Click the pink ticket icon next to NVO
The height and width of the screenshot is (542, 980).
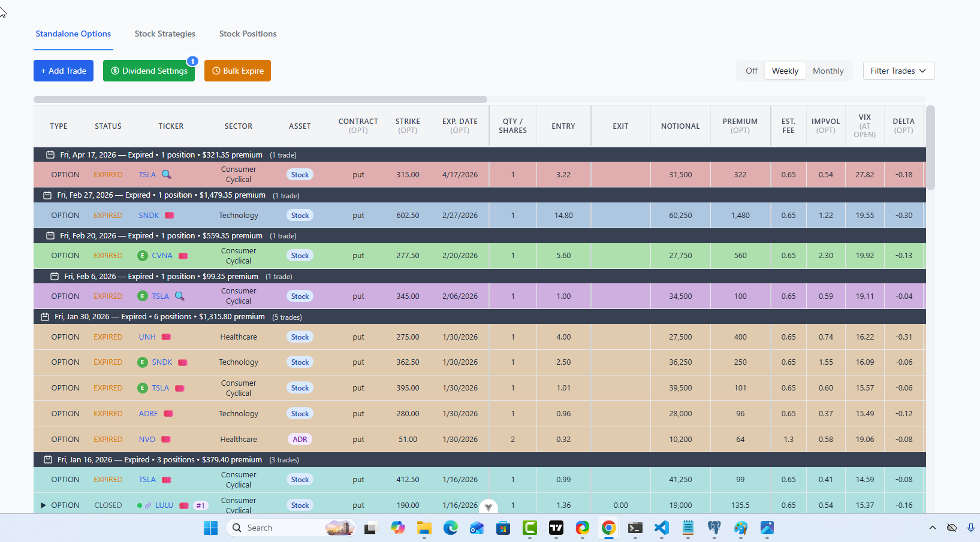pos(166,440)
